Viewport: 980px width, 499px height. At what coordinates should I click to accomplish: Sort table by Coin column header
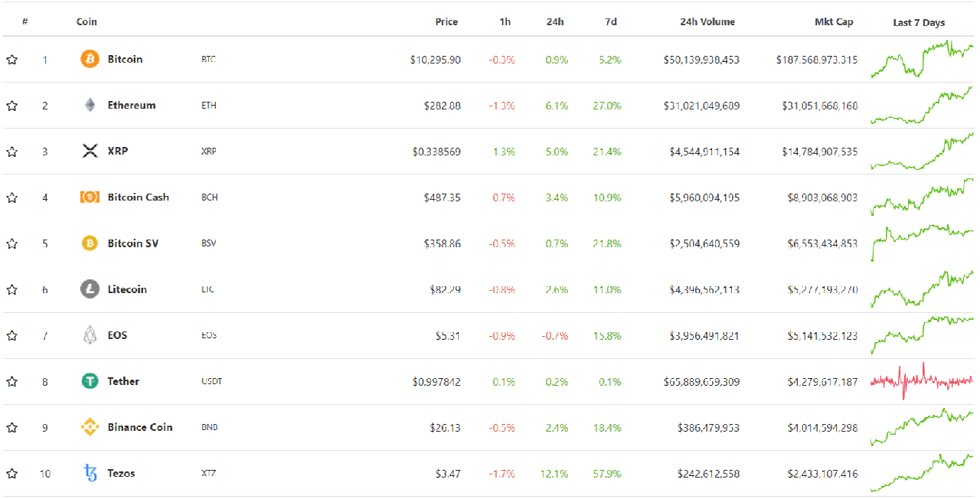point(87,21)
